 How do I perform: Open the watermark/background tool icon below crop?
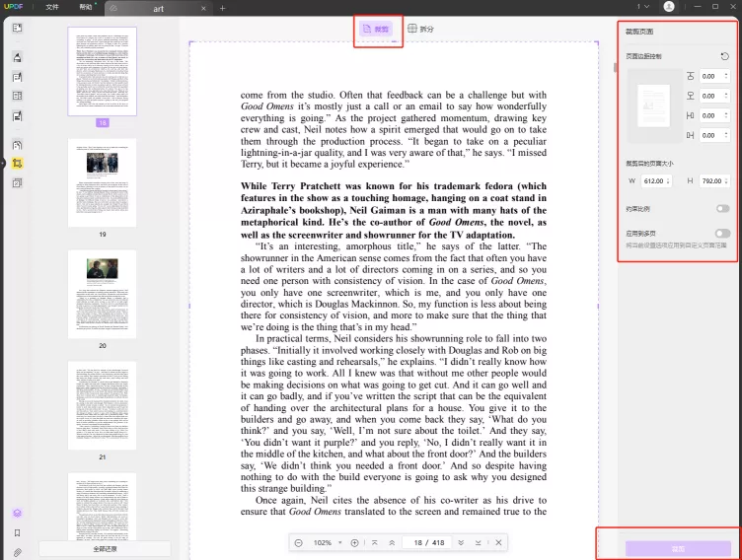pyautogui.click(x=18, y=183)
